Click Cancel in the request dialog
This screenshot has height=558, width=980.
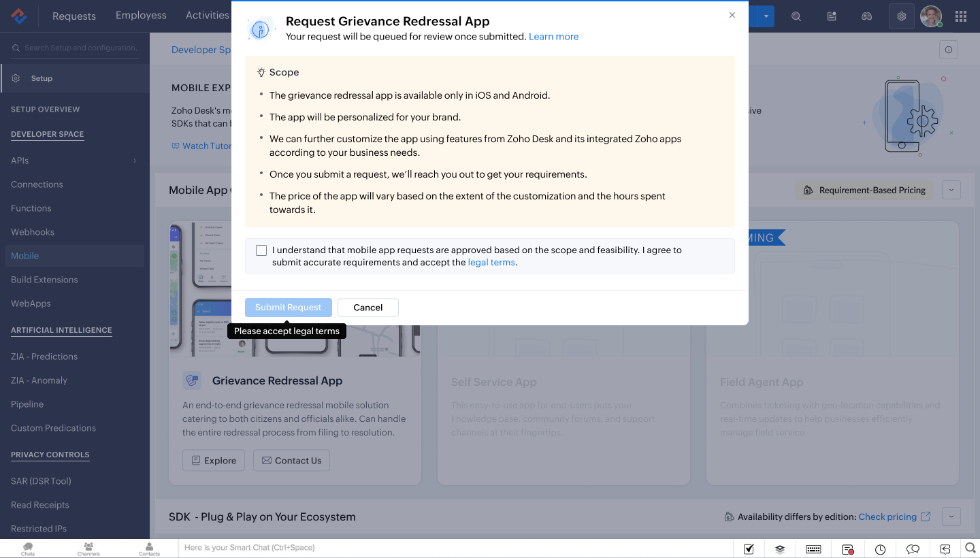368,308
